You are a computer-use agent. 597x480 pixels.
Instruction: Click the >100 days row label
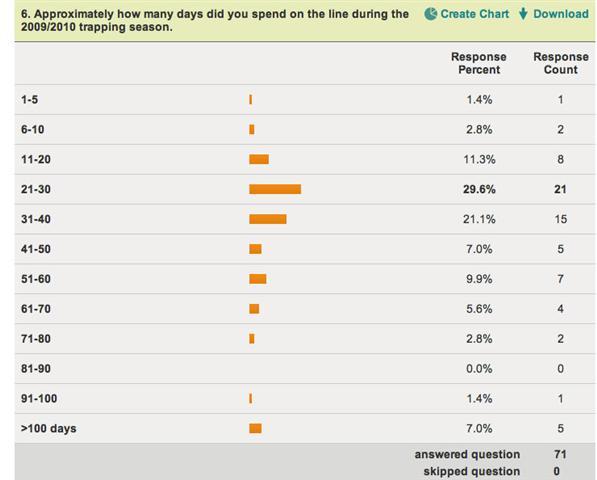(x=48, y=429)
